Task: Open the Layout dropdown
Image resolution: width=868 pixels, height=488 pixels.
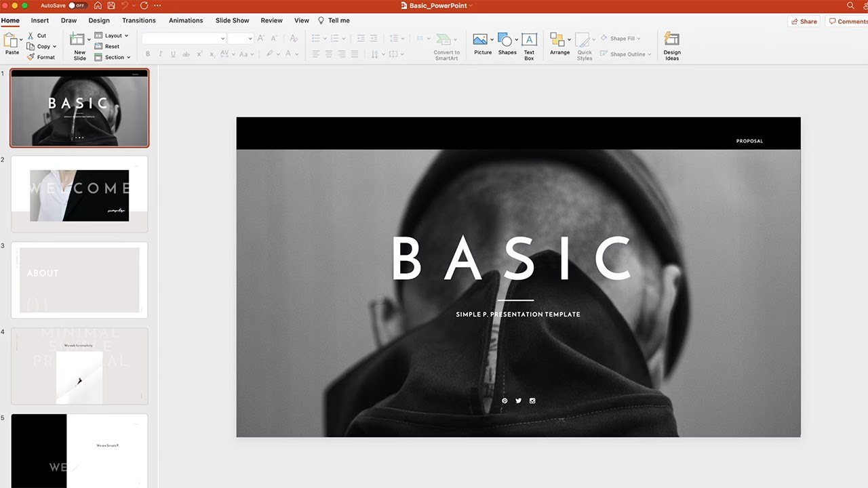Action: [112, 35]
